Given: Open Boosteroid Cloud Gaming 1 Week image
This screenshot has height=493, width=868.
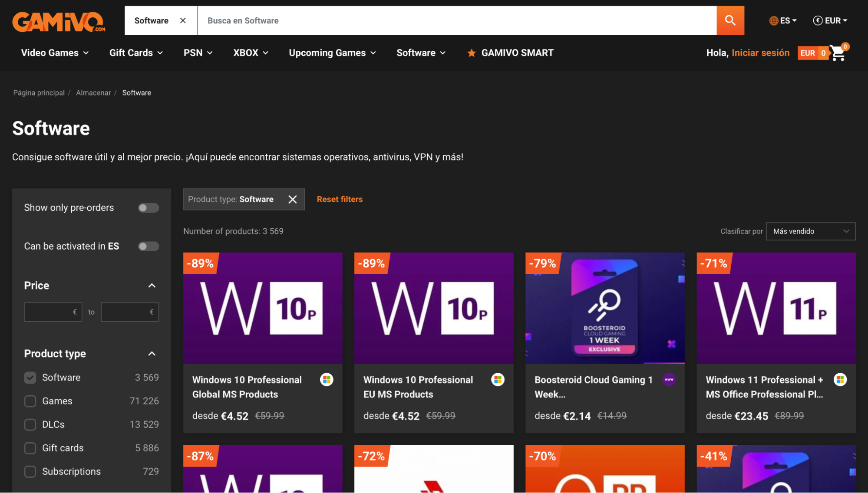Looking at the screenshot, I should [605, 308].
